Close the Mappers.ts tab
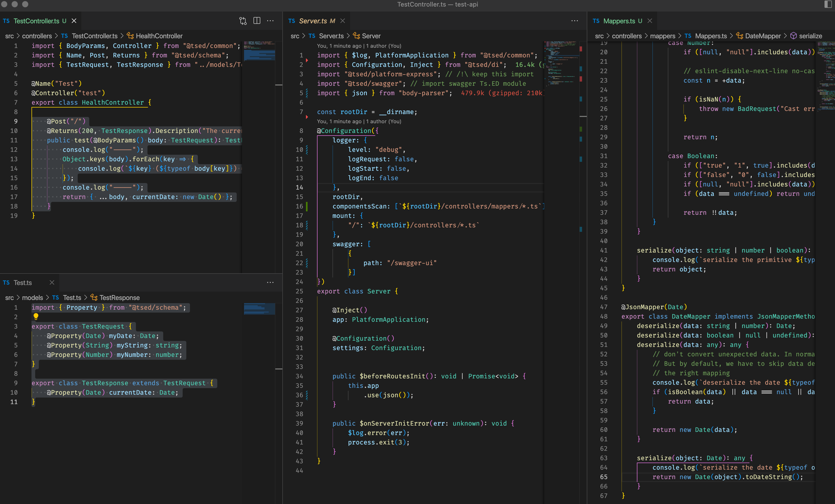The image size is (835, 504). [650, 21]
